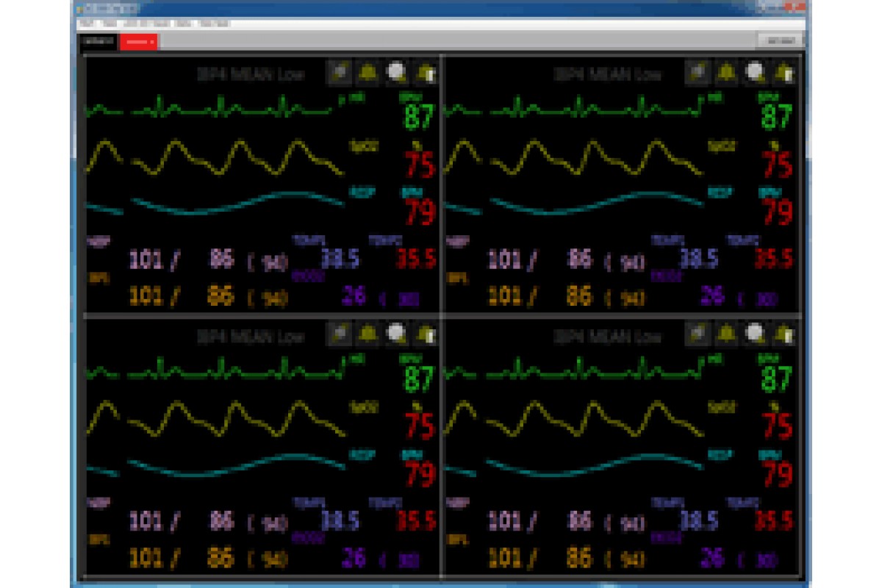Click the white round icon in top-left monitor panel
Image resolution: width=882 pixels, height=588 pixels.
396,72
